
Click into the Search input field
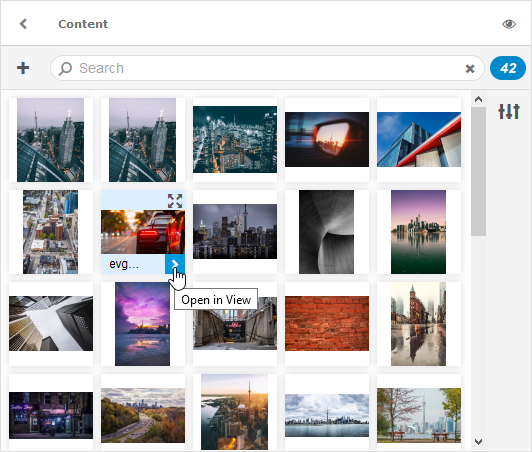[268, 68]
